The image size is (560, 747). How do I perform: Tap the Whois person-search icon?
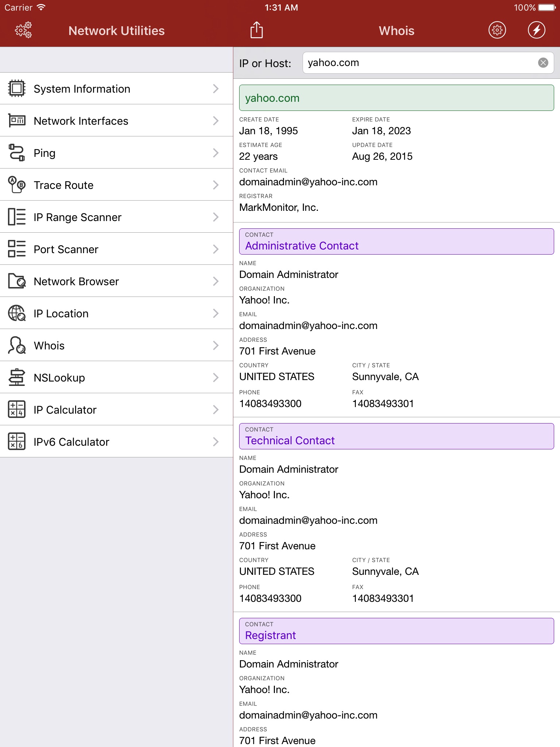[x=16, y=345]
